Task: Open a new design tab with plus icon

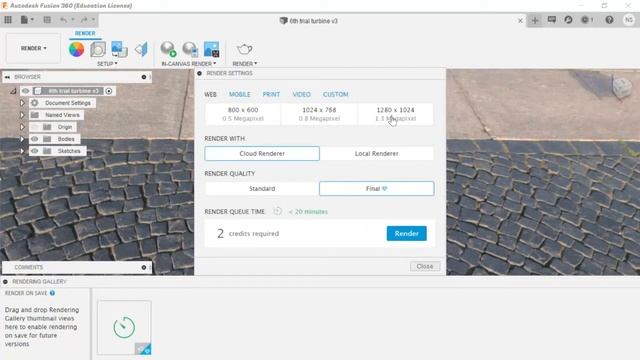Action: pyautogui.click(x=535, y=20)
